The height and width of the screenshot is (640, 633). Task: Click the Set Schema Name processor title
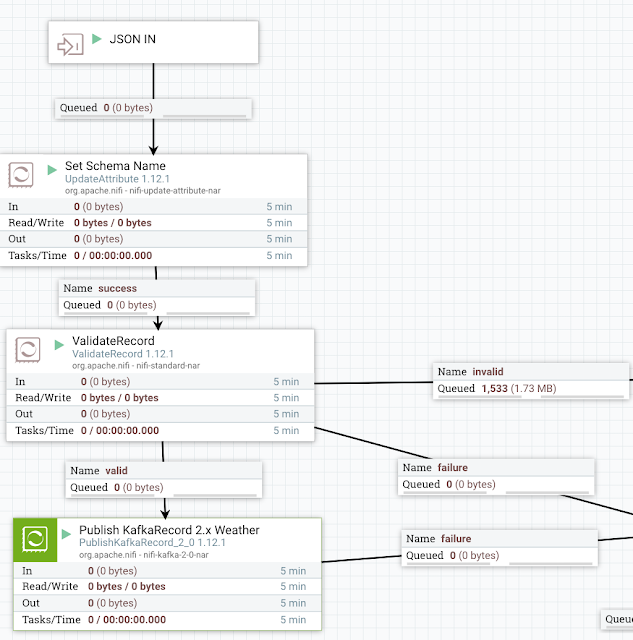click(x=115, y=166)
